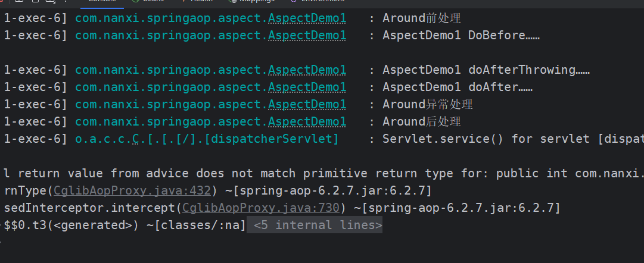Click AspectDemo1 link on DoBefore log line
The width and height of the screenshot is (644, 263).
pos(307,36)
